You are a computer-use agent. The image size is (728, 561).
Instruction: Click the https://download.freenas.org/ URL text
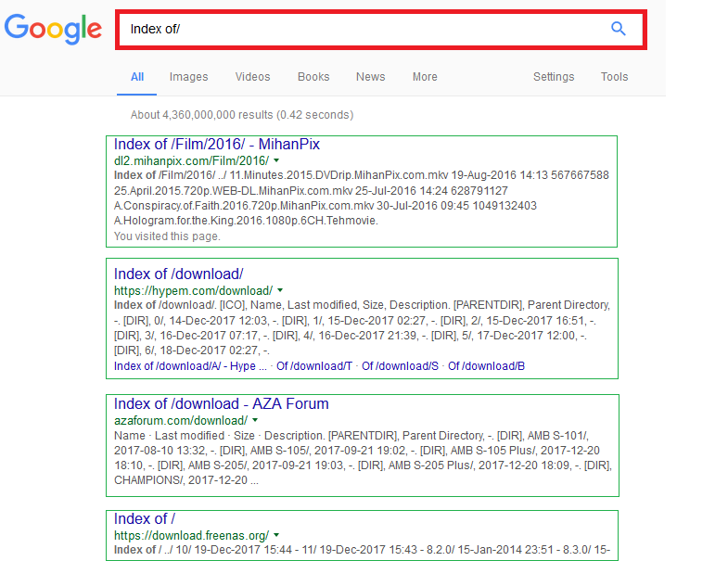[191, 535]
